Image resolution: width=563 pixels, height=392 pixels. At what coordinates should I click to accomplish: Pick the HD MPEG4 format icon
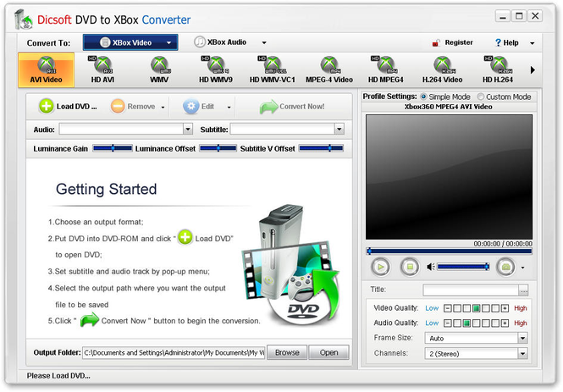pyautogui.click(x=385, y=70)
